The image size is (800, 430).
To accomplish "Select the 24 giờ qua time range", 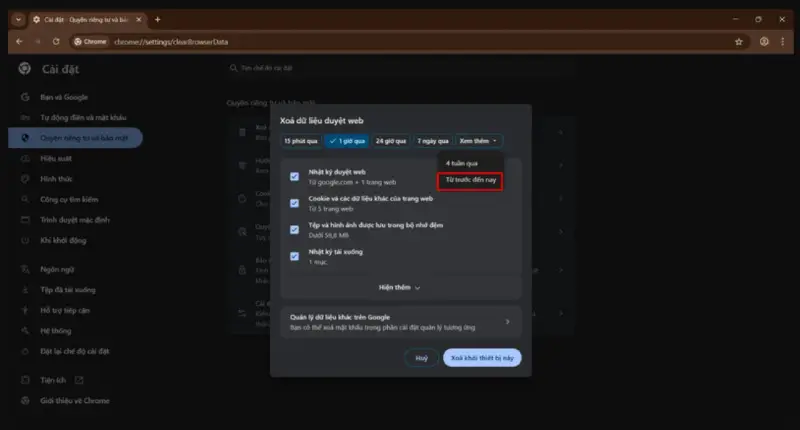I will coord(391,141).
